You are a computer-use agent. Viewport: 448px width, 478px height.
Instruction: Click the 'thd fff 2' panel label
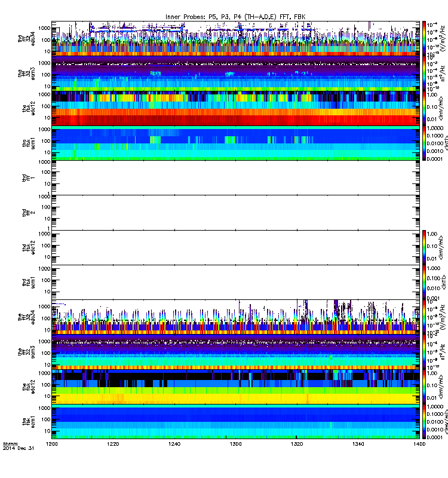coord(29,213)
